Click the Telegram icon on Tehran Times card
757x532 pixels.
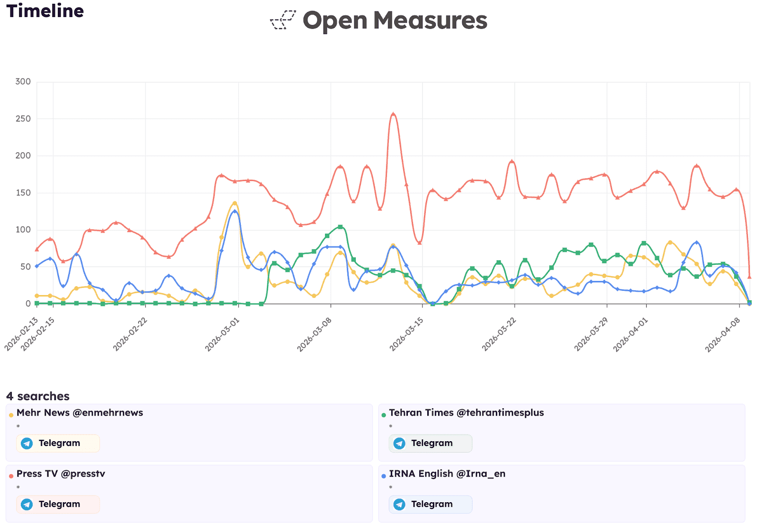tap(400, 443)
